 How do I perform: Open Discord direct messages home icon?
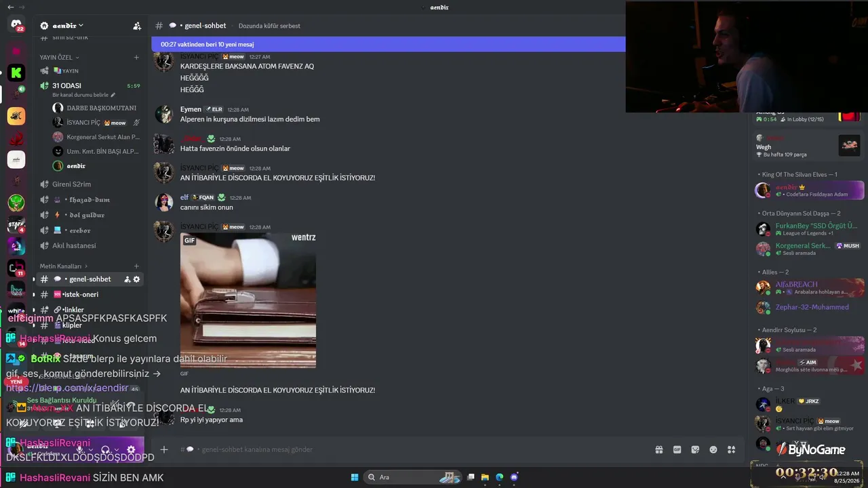click(16, 25)
